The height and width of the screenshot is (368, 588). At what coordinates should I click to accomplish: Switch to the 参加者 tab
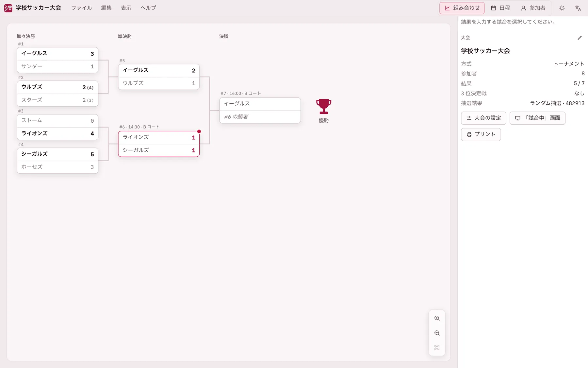pyautogui.click(x=533, y=8)
